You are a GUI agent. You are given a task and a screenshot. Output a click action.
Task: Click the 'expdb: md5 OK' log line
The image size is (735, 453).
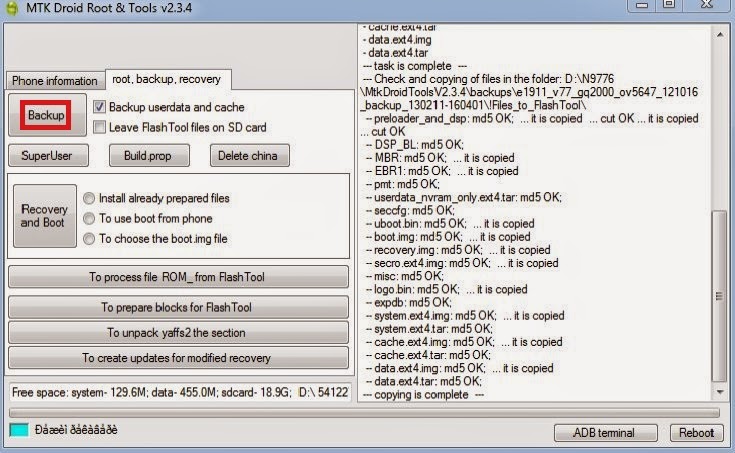(x=409, y=302)
